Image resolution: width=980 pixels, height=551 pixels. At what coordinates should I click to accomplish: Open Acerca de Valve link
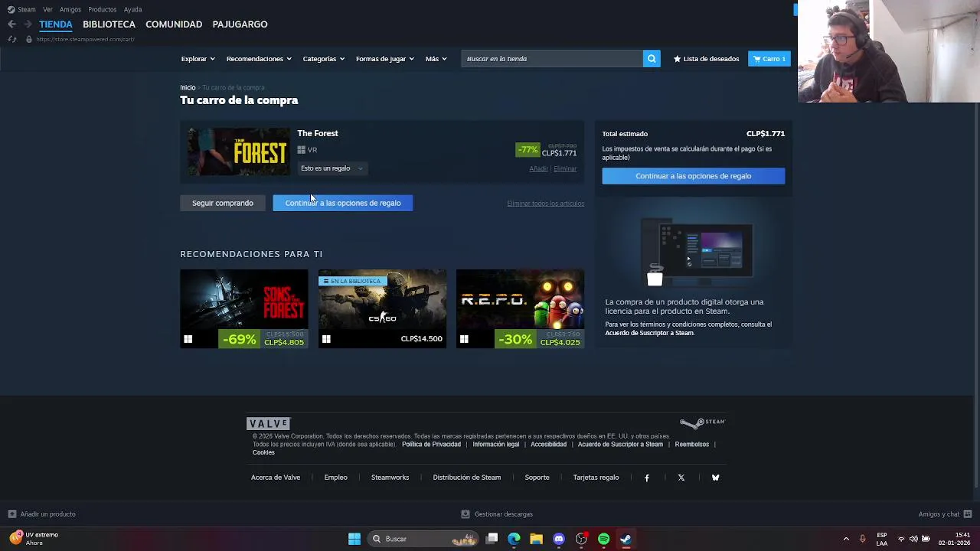tap(276, 478)
